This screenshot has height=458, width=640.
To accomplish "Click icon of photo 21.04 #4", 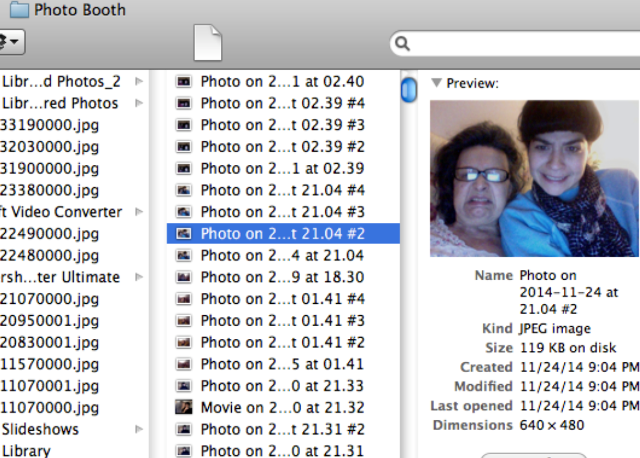I will pos(184,190).
